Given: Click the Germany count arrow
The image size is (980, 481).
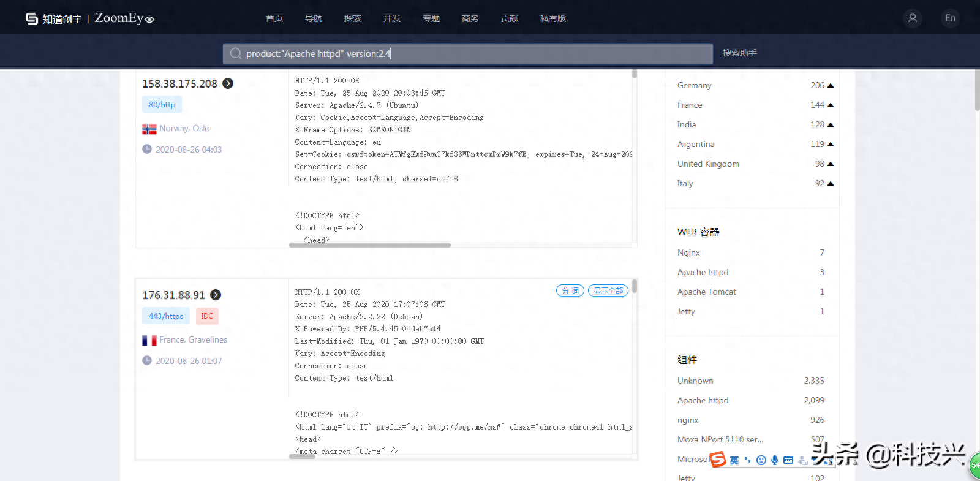Looking at the screenshot, I should coord(831,86).
